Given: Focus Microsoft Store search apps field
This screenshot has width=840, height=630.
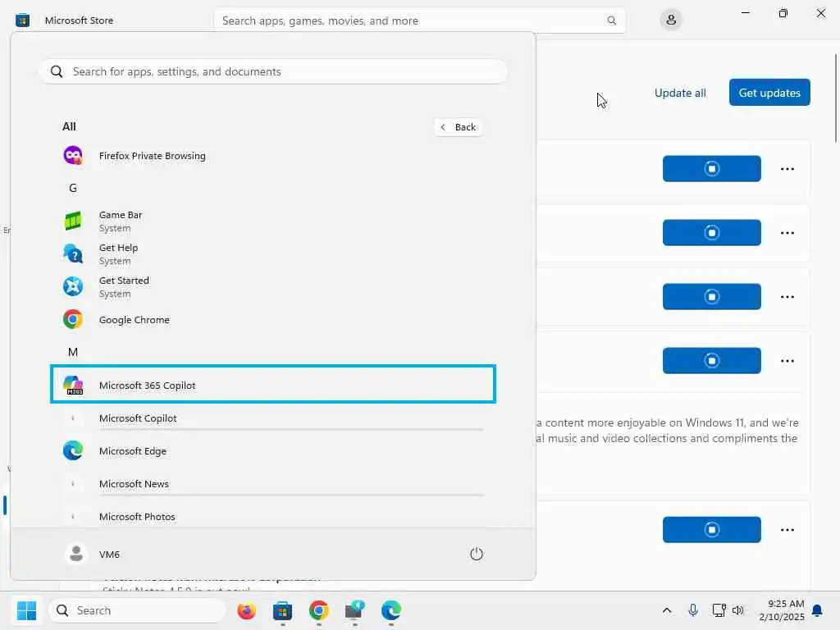Looking at the screenshot, I should pyautogui.click(x=419, y=21).
